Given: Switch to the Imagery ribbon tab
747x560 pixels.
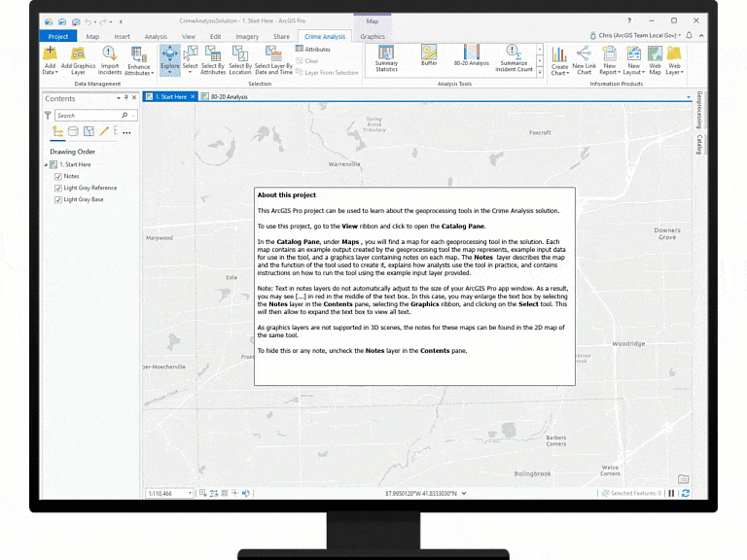Looking at the screenshot, I should click(247, 37).
